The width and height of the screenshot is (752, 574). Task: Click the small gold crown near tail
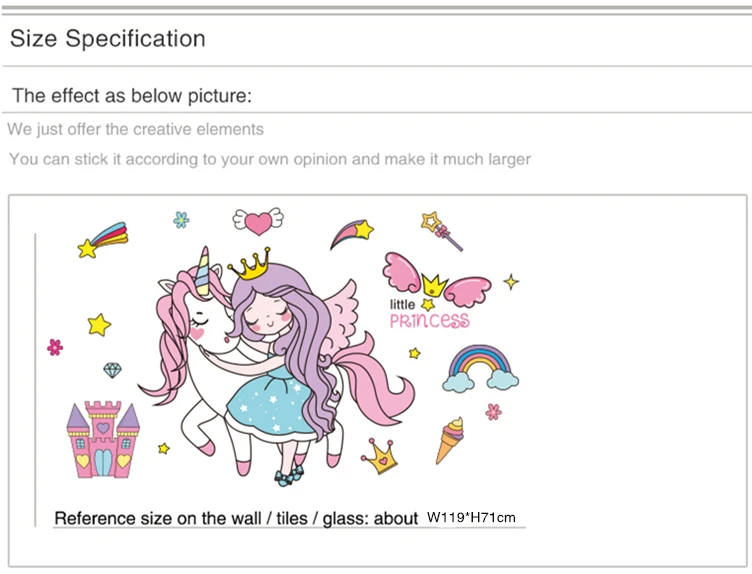(380, 457)
